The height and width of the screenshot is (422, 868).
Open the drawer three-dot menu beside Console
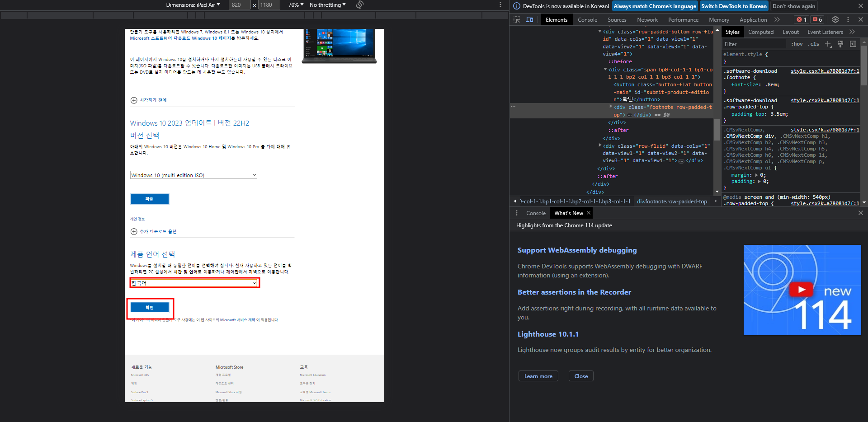pyautogui.click(x=517, y=213)
